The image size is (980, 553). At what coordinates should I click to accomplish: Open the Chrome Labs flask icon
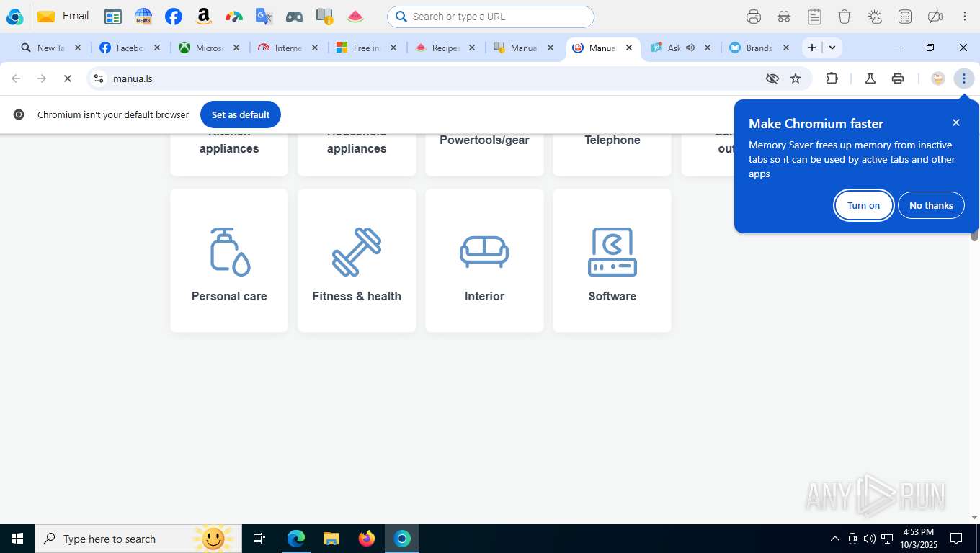(x=870, y=78)
